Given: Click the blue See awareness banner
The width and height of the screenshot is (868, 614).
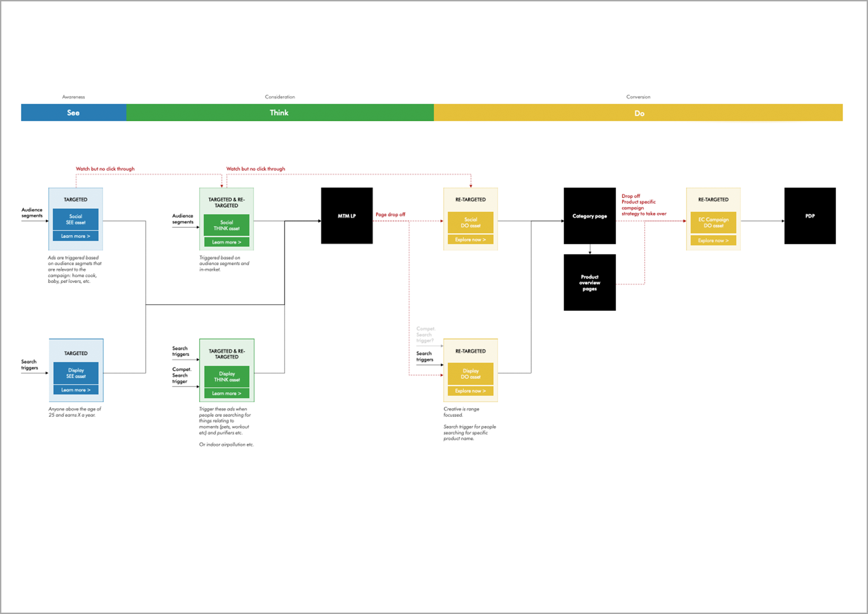Looking at the screenshot, I should [73, 113].
